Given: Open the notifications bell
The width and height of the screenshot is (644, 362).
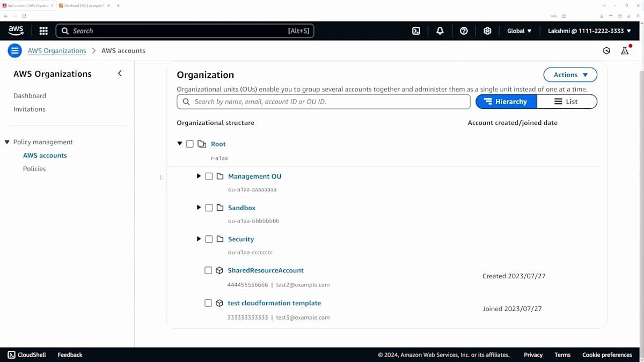Looking at the screenshot, I should coord(440,31).
